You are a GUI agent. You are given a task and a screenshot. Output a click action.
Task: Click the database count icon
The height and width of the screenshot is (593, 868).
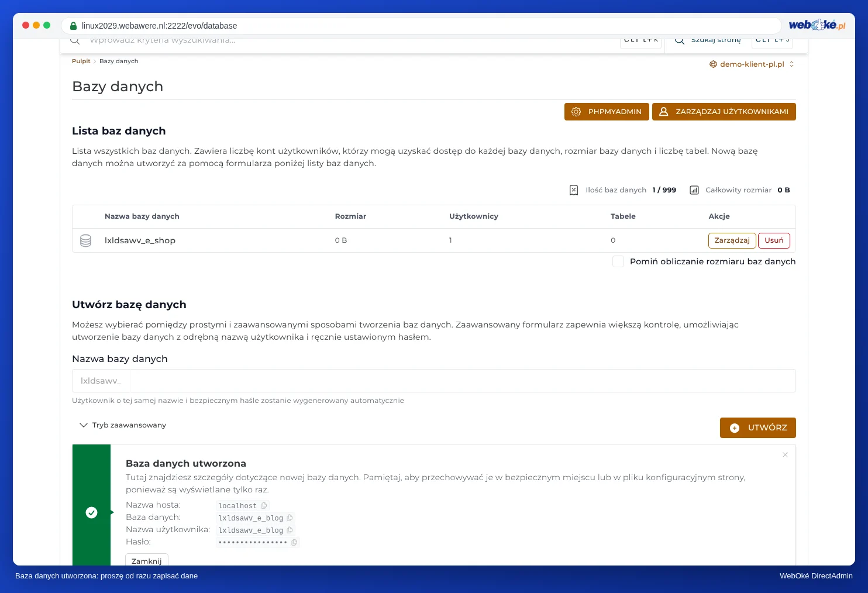[x=574, y=190]
